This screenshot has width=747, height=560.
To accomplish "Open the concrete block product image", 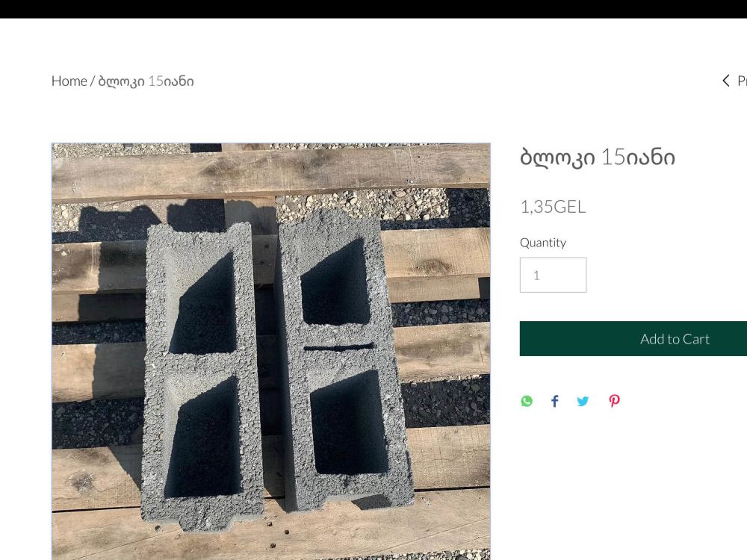I will coord(271,352).
